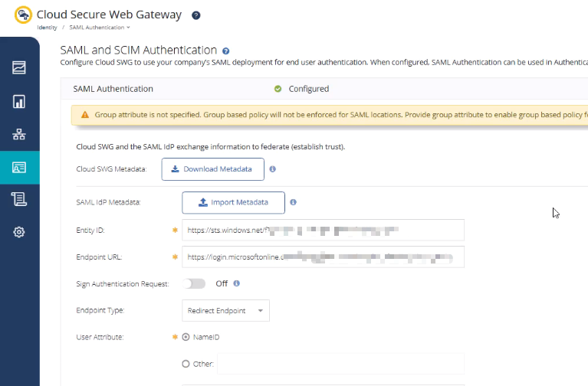Toggle the Sign Authentication Request switch
588x386 pixels.
pyautogui.click(x=194, y=283)
